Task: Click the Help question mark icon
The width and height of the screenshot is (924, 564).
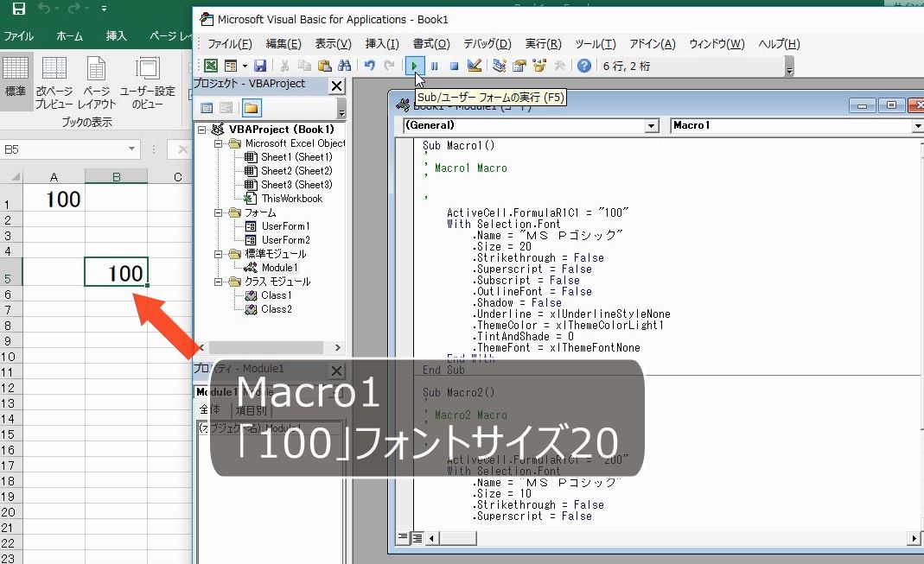Action: (584, 66)
